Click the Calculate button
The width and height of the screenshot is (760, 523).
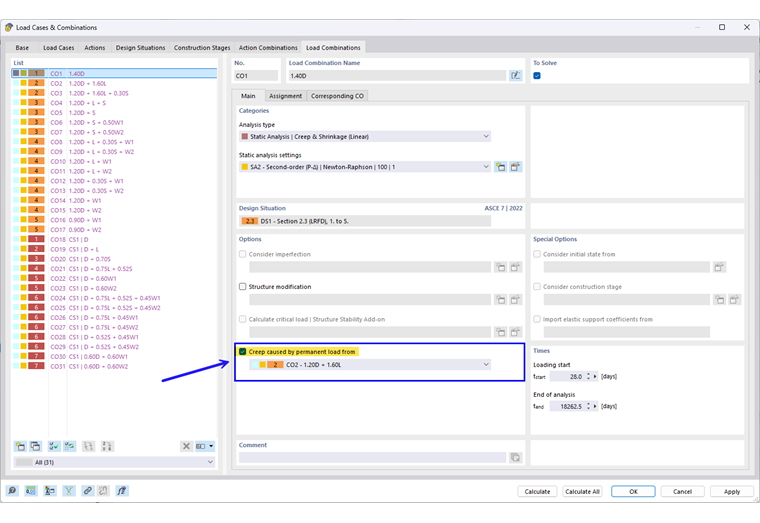click(538, 491)
